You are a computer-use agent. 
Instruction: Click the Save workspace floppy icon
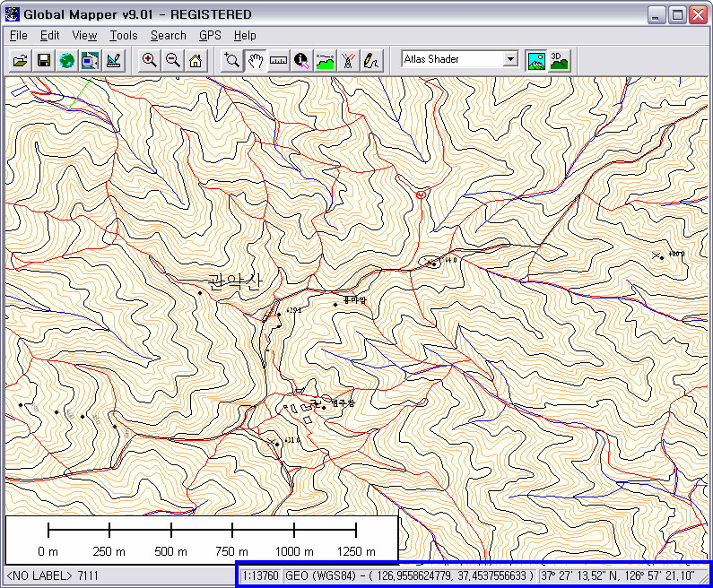pos(44,60)
